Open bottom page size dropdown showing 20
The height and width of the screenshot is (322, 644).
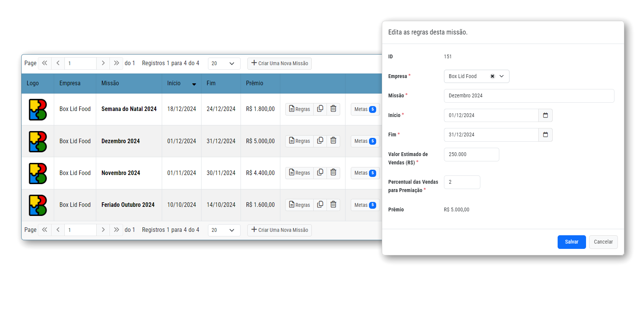[x=224, y=230]
